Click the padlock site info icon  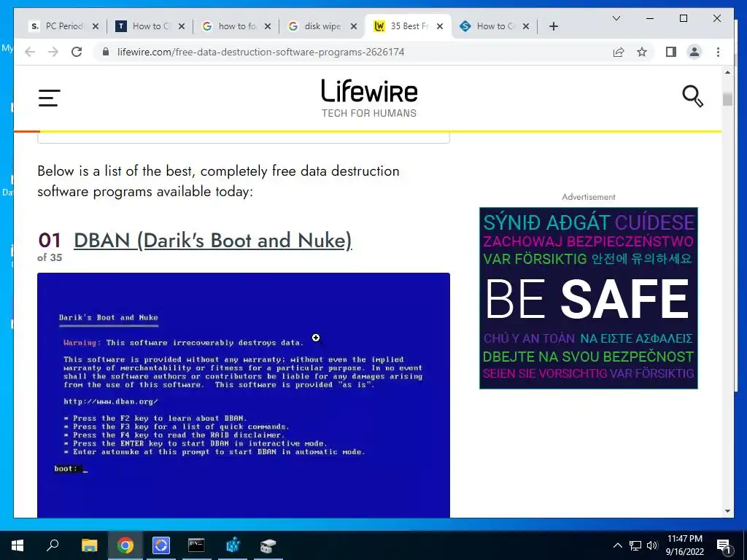(106, 52)
